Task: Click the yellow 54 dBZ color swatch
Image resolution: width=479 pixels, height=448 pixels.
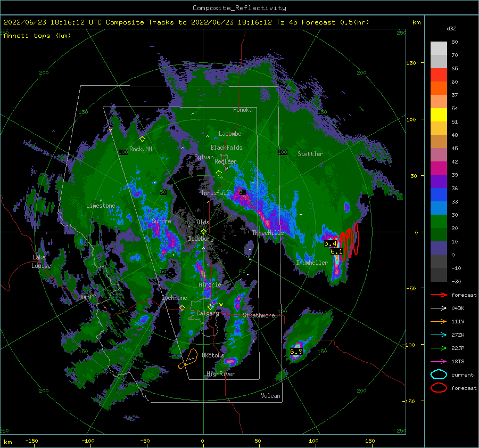Action: [x=439, y=115]
